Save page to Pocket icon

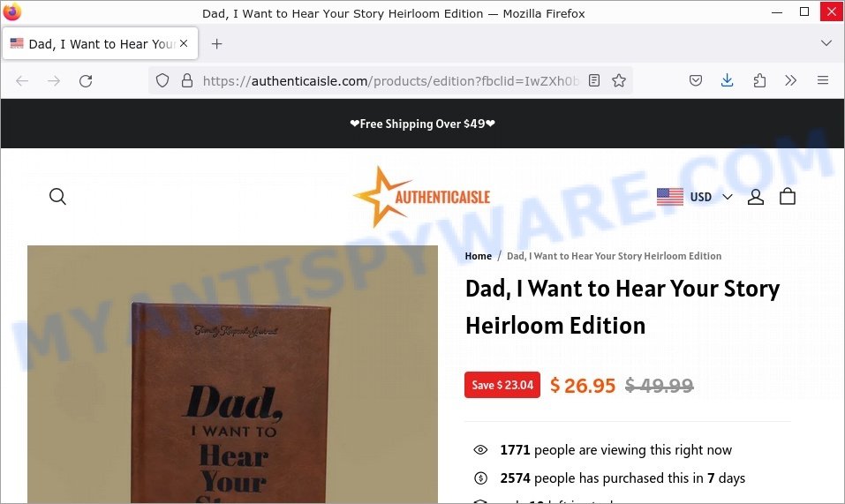(696, 81)
